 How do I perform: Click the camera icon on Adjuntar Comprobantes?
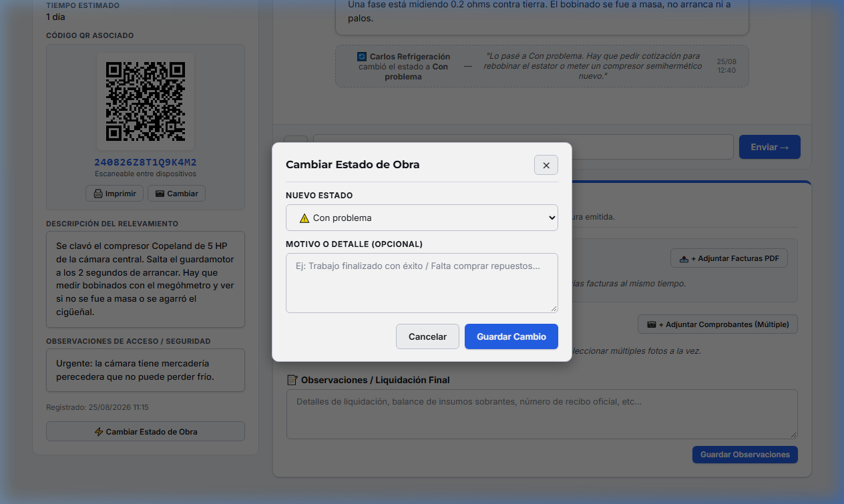pos(651,324)
